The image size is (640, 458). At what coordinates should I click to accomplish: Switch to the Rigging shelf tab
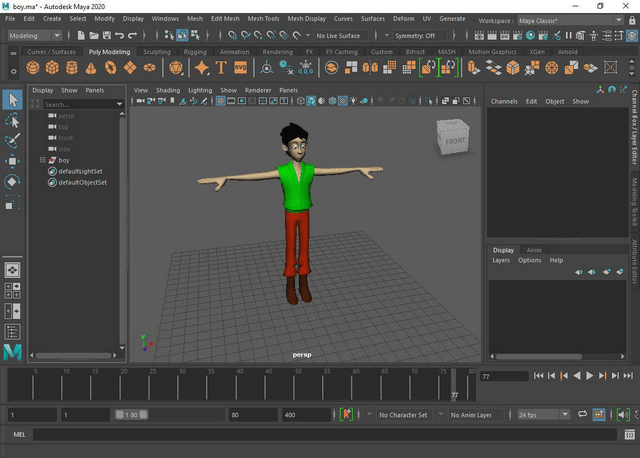[195, 52]
